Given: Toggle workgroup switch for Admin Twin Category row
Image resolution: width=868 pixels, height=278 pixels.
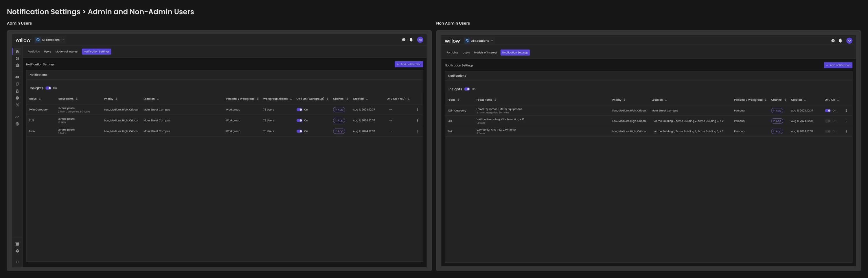Looking at the screenshot, I should click(299, 110).
